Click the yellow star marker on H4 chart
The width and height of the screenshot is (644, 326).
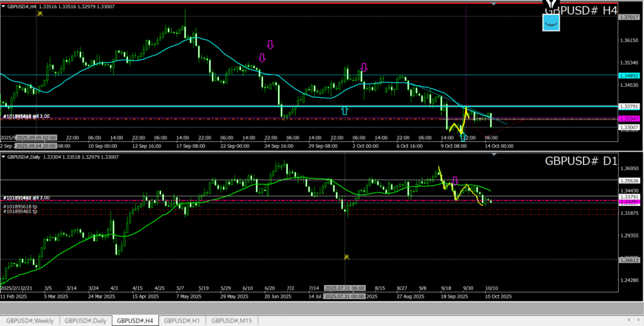40,13
